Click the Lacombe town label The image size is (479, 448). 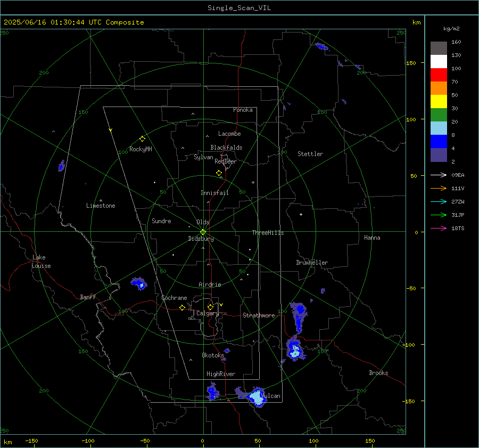(229, 134)
